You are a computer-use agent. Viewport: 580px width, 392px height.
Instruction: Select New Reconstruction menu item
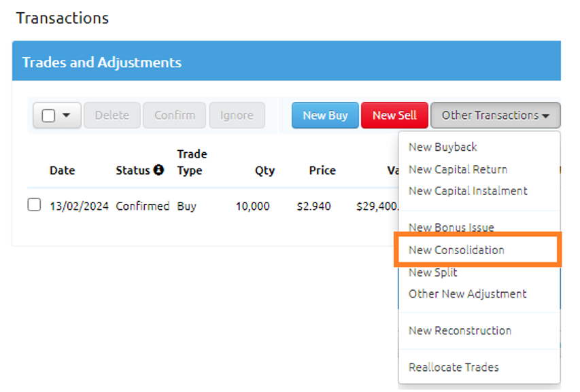460,331
